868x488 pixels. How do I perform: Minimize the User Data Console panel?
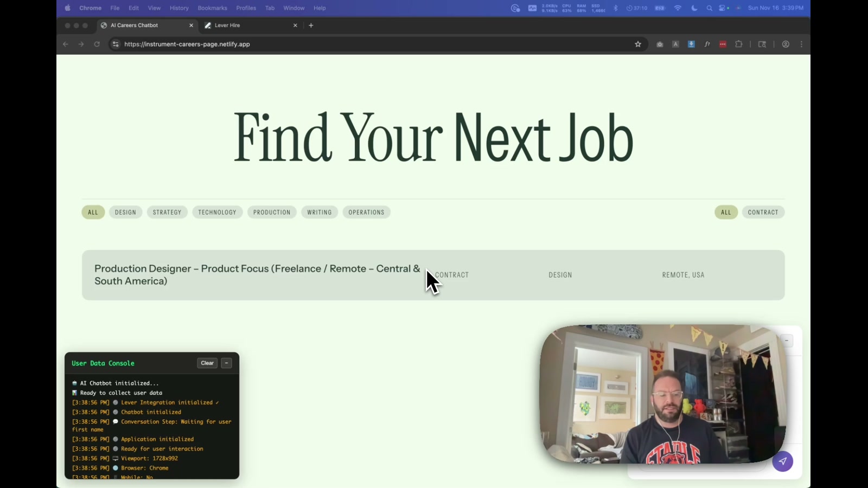[227, 363]
